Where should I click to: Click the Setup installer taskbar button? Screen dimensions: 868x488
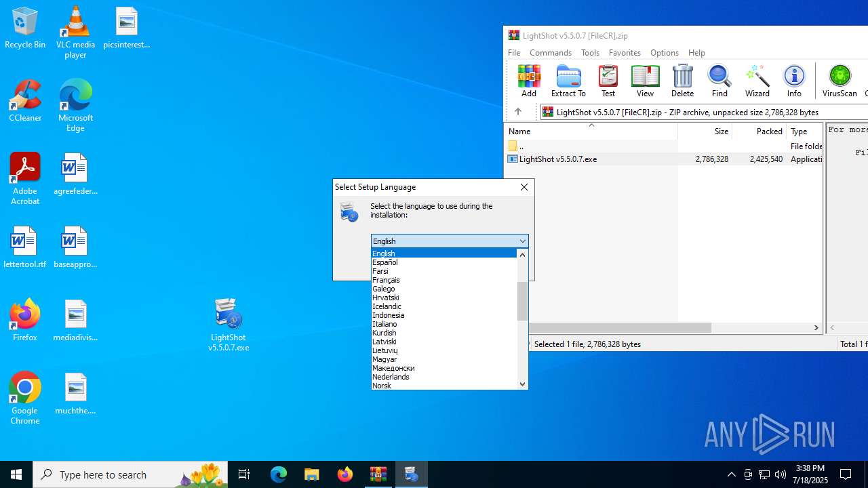[x=411, y=474]
